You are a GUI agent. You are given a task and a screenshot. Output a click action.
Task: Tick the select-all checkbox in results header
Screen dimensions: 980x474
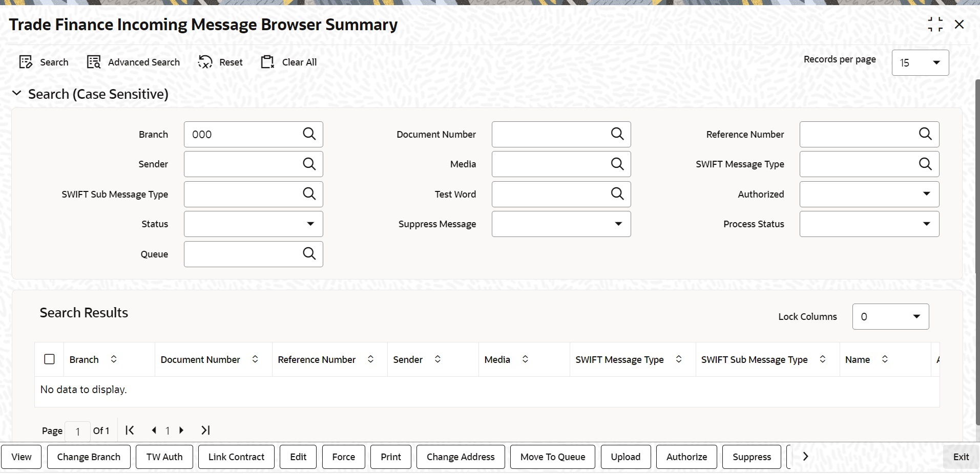50,359
